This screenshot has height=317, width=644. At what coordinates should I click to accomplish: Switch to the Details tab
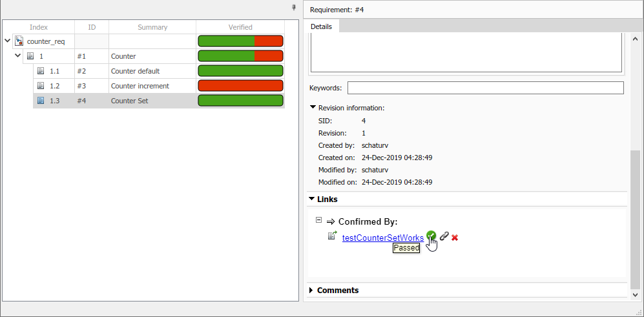[321, 26]
